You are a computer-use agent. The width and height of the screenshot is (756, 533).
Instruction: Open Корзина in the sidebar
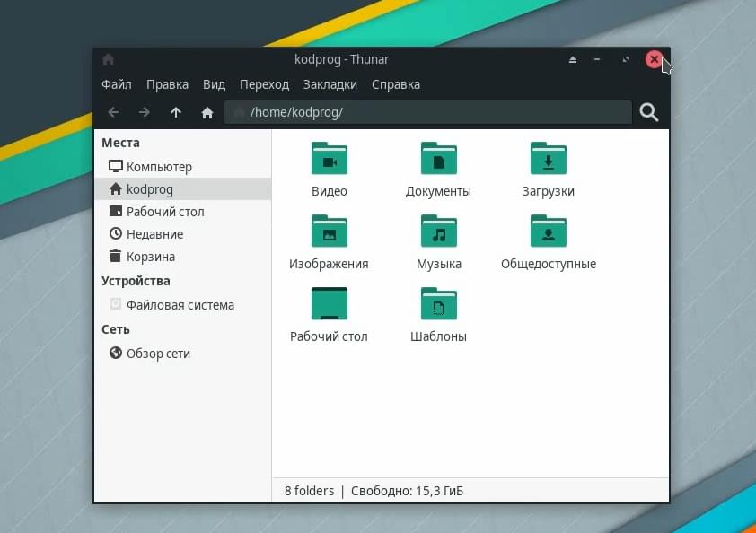[183, 257]
